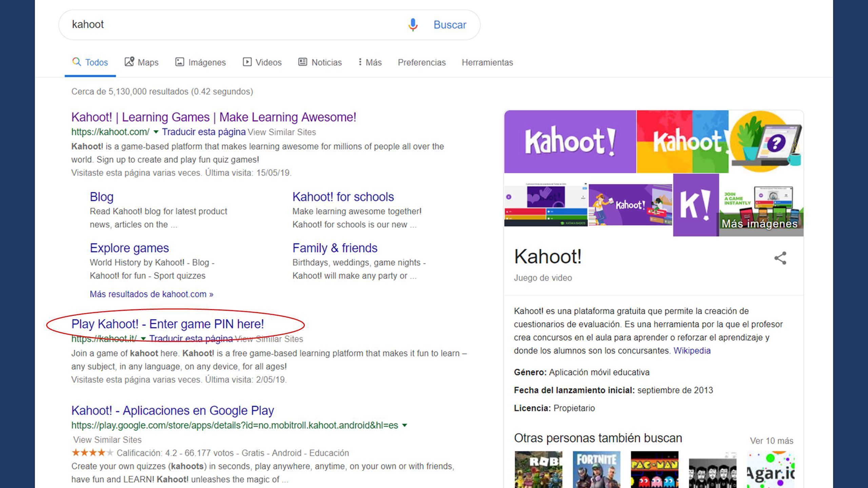
Task: Click the Buscar search button
Action: pos(450,25)
